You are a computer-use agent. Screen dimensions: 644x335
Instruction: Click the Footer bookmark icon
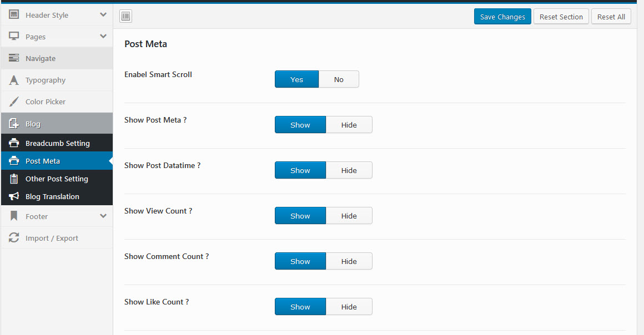click(x=14, y=216)
